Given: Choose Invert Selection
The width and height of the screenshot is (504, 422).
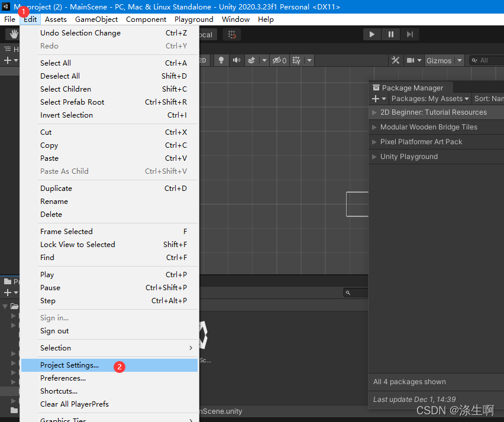Looking at the screenshot, I should [x=109, y=115].
